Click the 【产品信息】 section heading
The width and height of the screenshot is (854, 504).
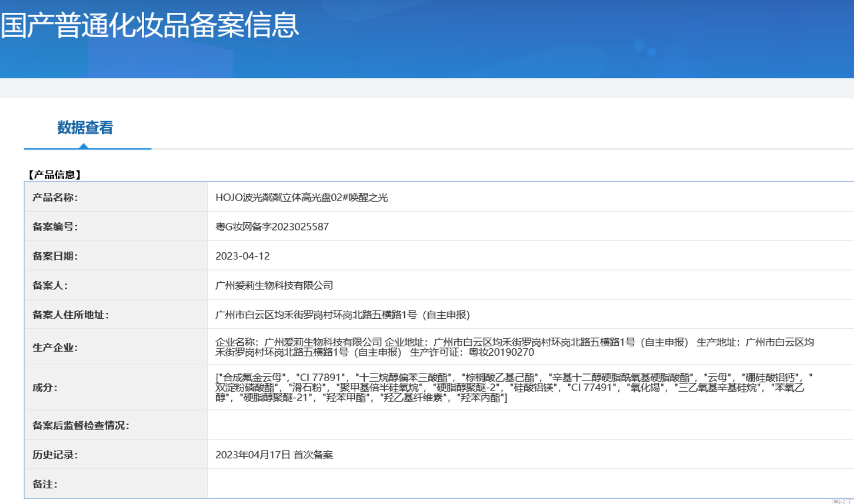pyautogui.click(x=54, y=174)
